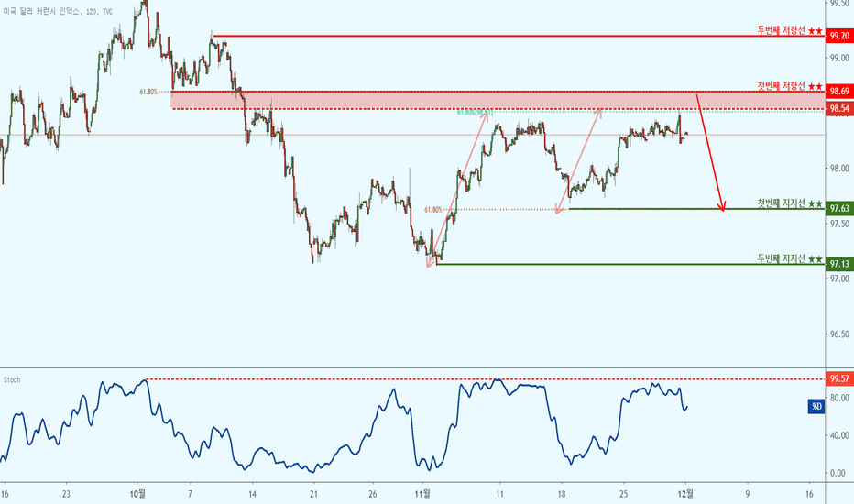Image resolution: width=854 pixels, height=504 pixels.
Task: Click the 61.80% label near 97.63 level
Action: coord(433,209)
